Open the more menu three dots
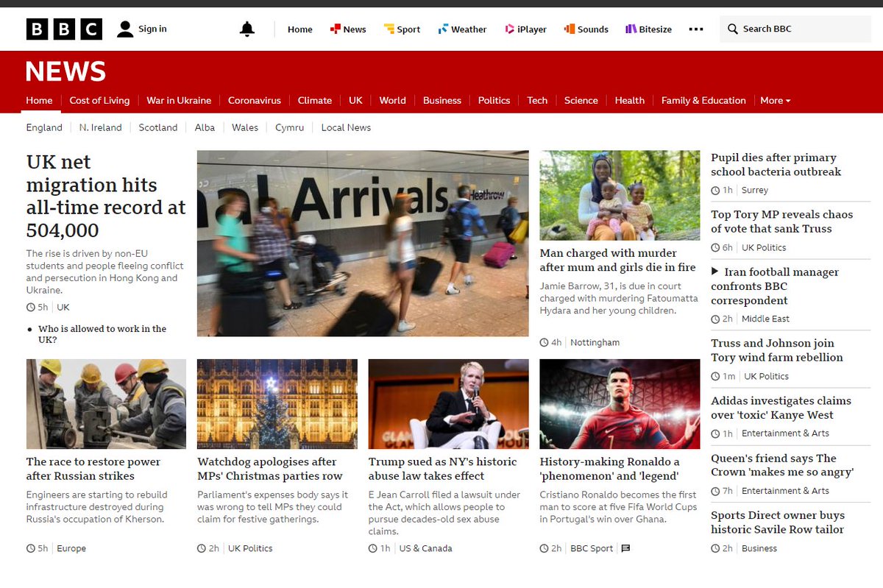Viewport: 883px width, 588px height. tap(696, 29)
